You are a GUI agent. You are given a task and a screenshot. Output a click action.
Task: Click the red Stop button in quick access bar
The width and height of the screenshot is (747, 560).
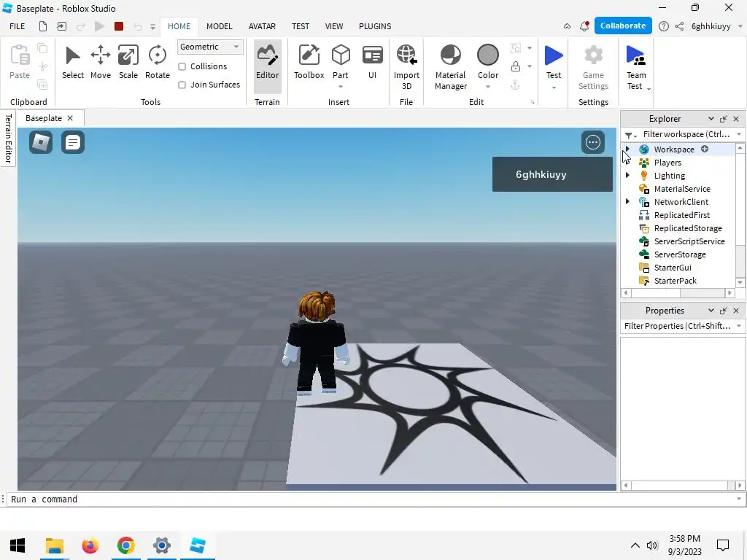pyautogui.click(x=119, y=26)
